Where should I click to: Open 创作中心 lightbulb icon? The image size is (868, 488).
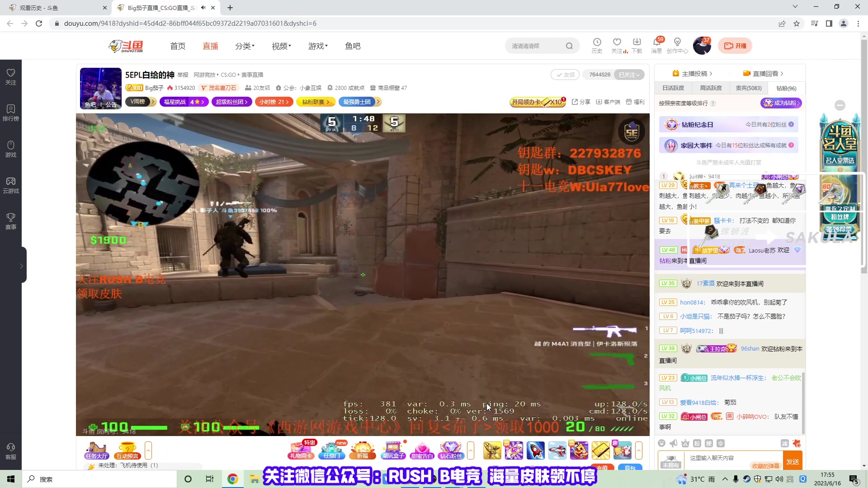coord(677,46)
